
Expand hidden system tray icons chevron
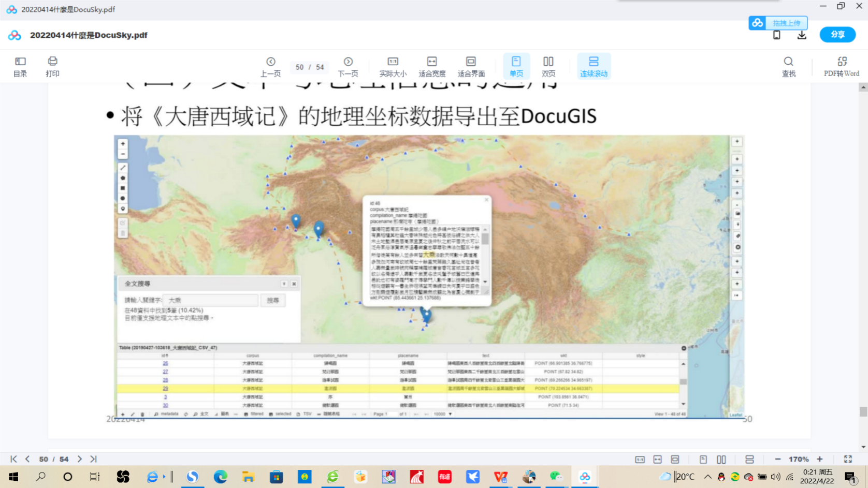tap(707, 477)
